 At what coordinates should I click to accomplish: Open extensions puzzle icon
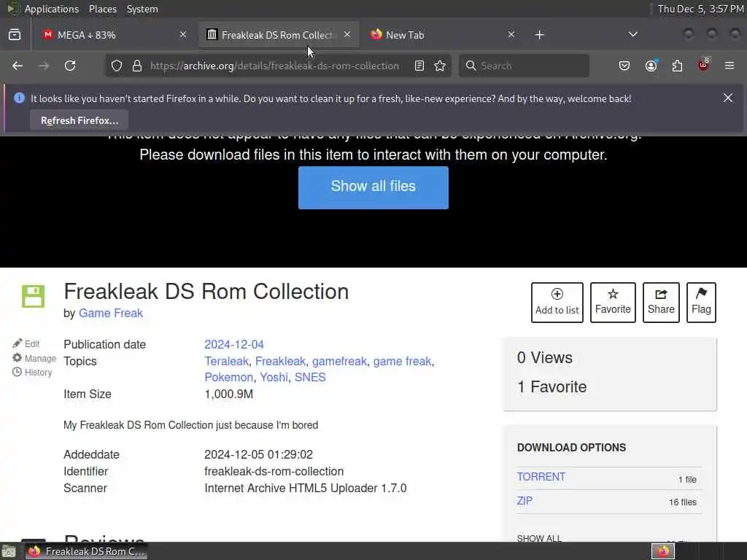click(x=677, y=66)
